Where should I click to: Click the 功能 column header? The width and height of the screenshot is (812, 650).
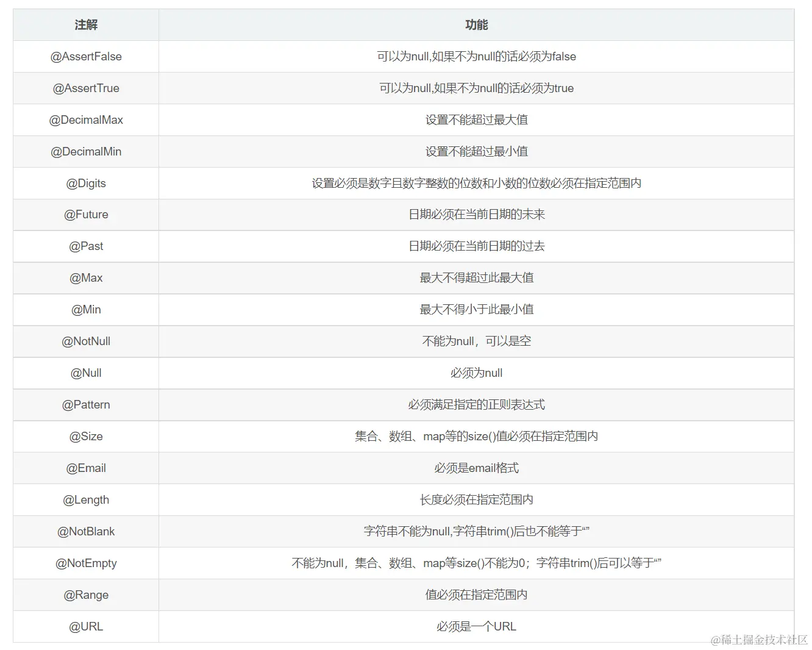click(476, 25)
